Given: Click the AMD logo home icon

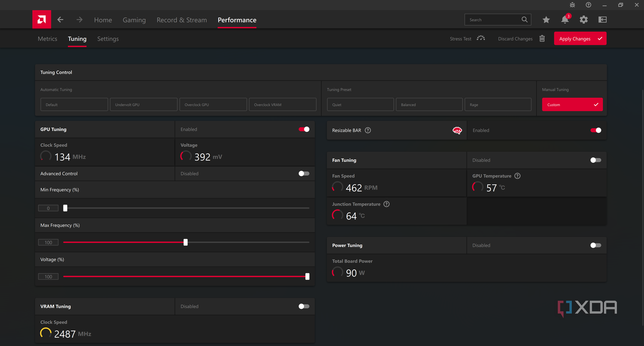Looking at the screenshot, I should [42, 19].
